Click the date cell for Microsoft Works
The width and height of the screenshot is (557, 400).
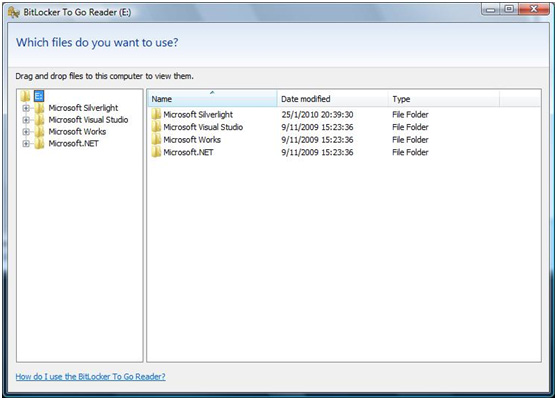(x=317, y=140)
